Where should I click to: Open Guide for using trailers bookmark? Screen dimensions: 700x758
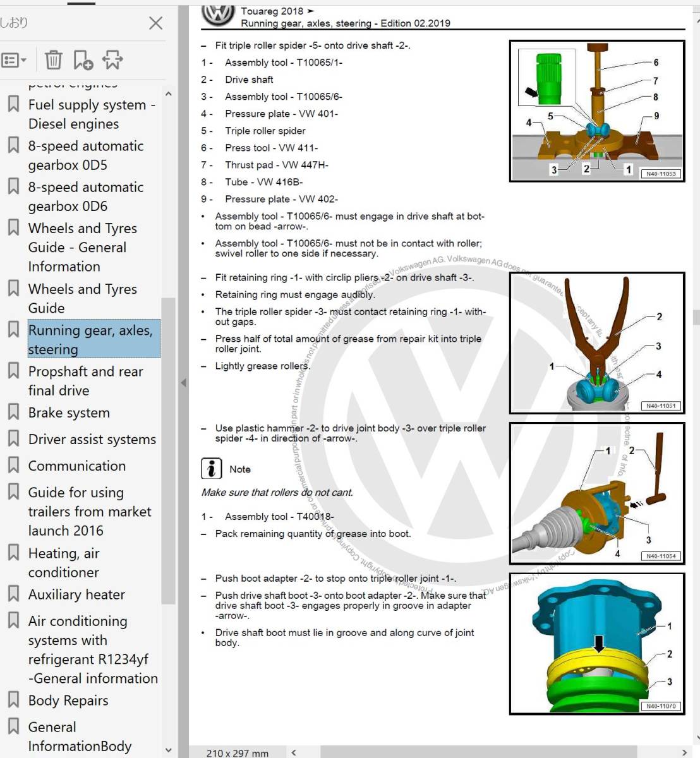(90, 511)
